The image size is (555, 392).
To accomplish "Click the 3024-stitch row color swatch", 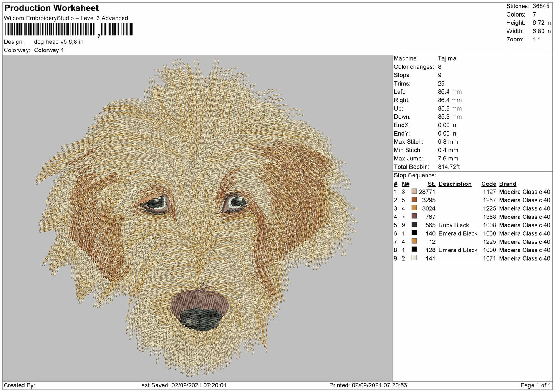I will tap(414, 208).
